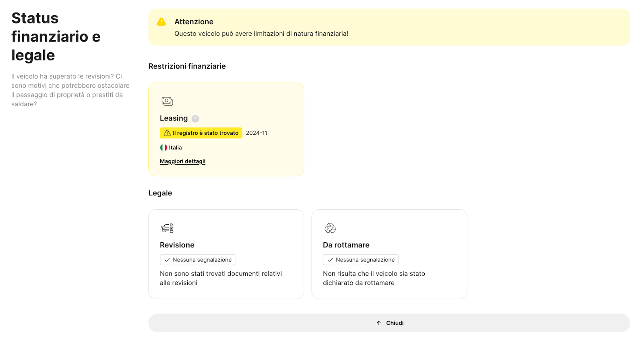644x340 pixels.
Task: Click the "Il veicolo ha superato le revisioni?" description
Action: coord(70,90)
